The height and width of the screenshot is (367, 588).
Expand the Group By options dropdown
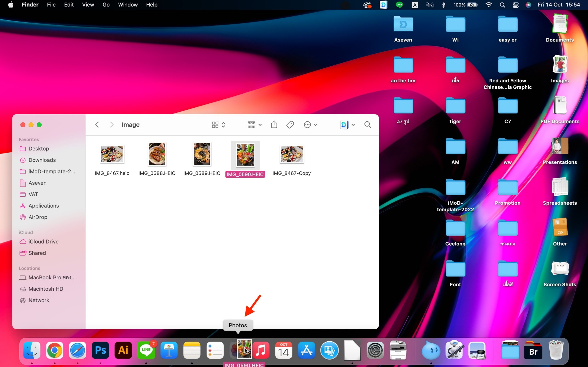254,125
